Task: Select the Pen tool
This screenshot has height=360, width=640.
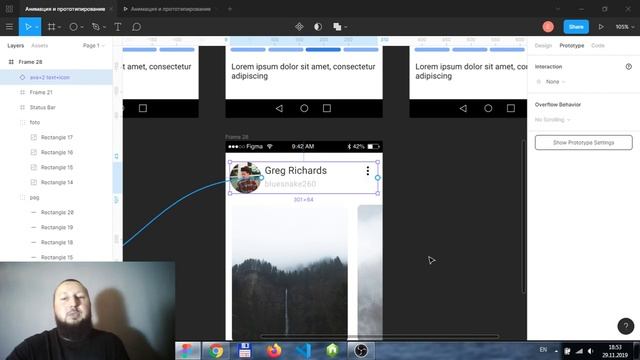Action: pyautogui.click(x=96, y=27)
